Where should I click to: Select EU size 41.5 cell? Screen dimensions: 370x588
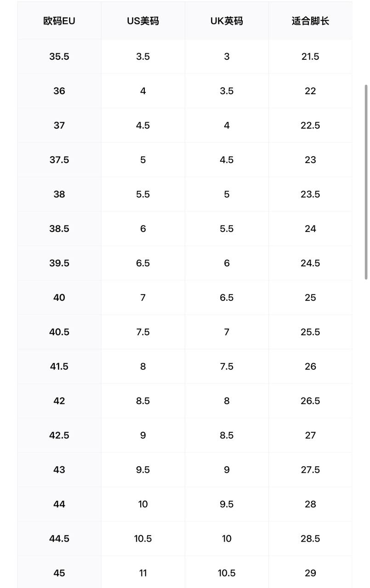pos(59,367)
